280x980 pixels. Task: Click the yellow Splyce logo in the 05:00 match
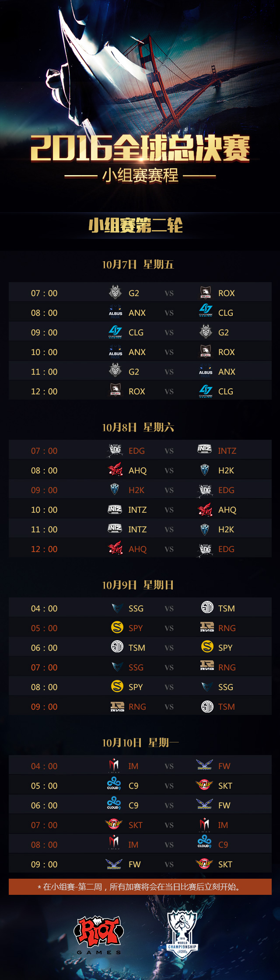click(x=117, y=627)
